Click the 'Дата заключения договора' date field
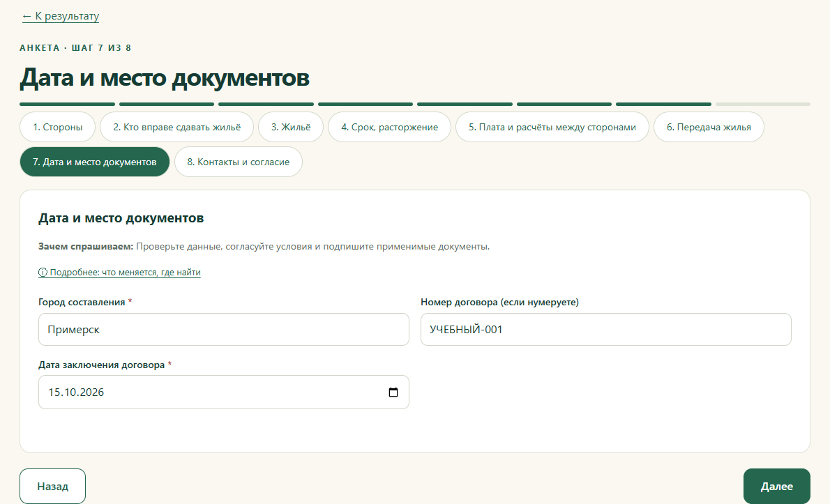The height and width of the screenshot is (504, 830). point(223,392)
